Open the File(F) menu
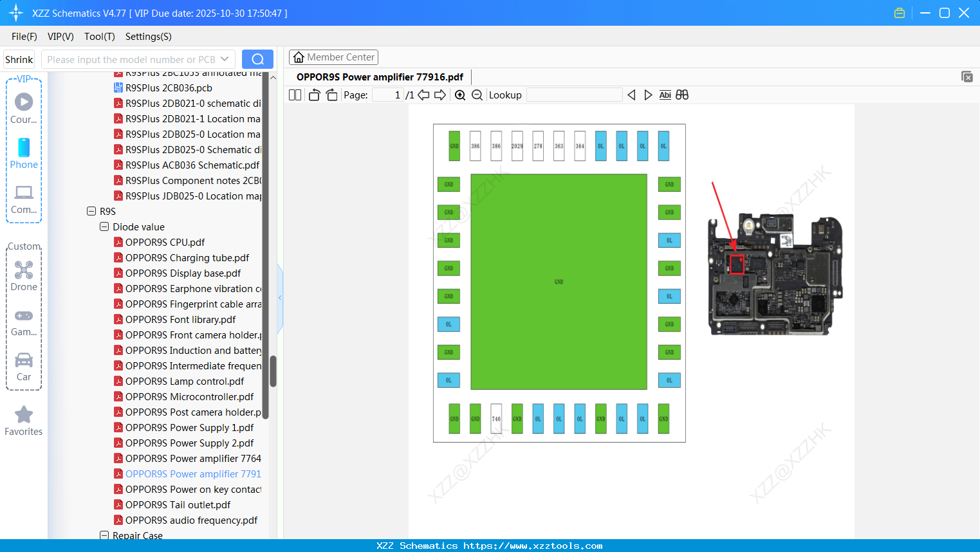The width and height of the screenshot is (980, 552). coord(24,37)
